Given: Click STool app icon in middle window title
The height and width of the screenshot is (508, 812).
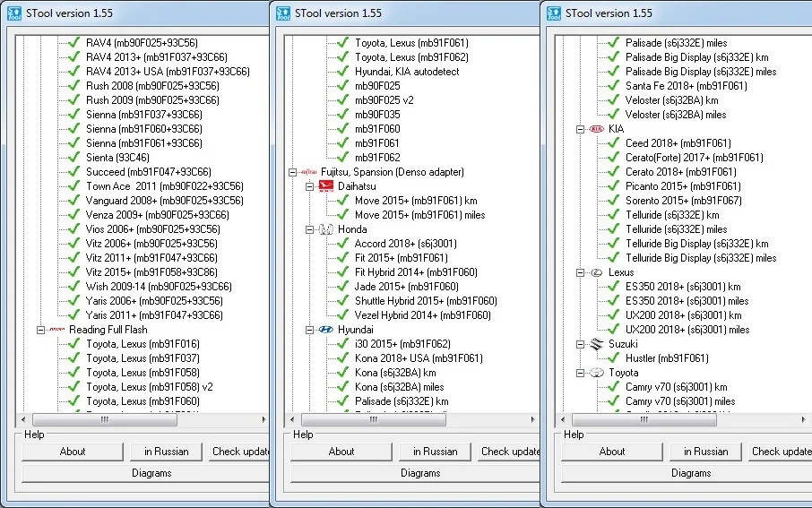Looking at the screenshot, I should point(283,13).
